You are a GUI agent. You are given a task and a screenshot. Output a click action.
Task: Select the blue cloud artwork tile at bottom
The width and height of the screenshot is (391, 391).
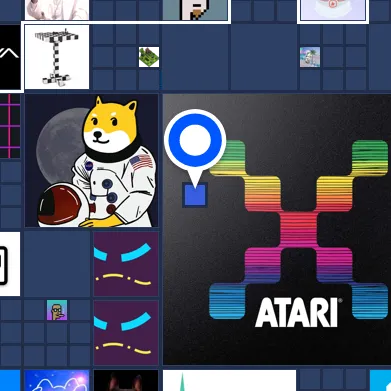point(57,380)
